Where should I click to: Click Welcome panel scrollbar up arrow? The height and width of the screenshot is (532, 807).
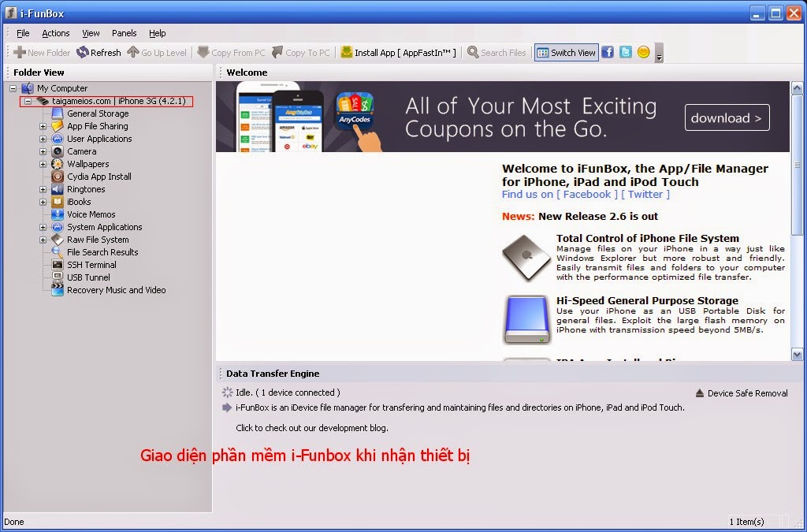[798, 88]
